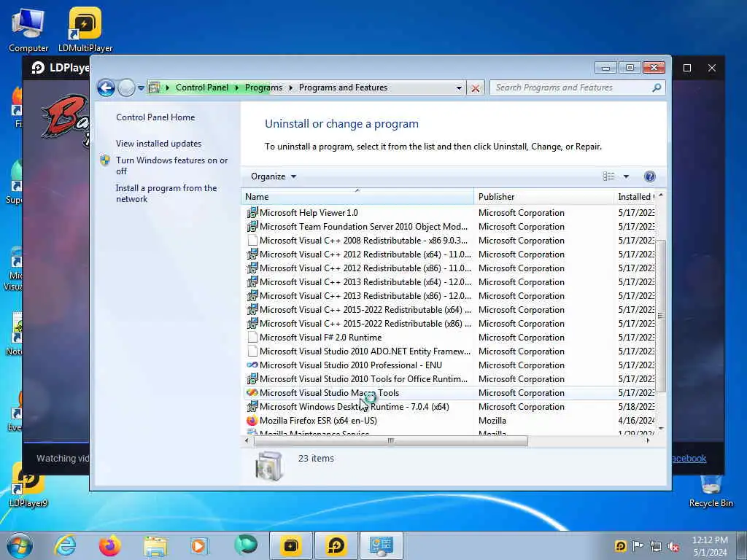Switch to LDPlayer taskbar button
The width and height of the screenshot is (747, 560).
point(336,545)
